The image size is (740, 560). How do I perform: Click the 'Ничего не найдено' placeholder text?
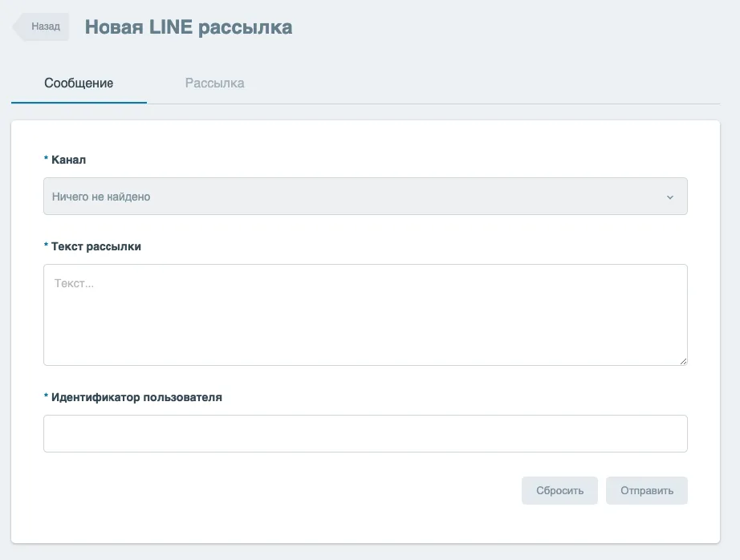[x=101, y=197]
